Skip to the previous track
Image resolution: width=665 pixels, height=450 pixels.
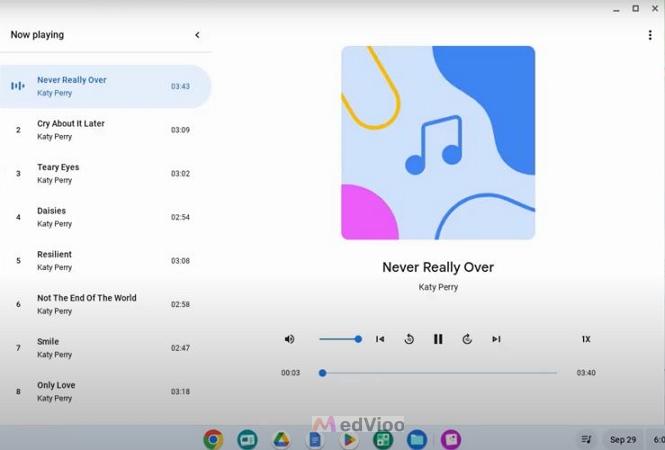pos(380,339)
